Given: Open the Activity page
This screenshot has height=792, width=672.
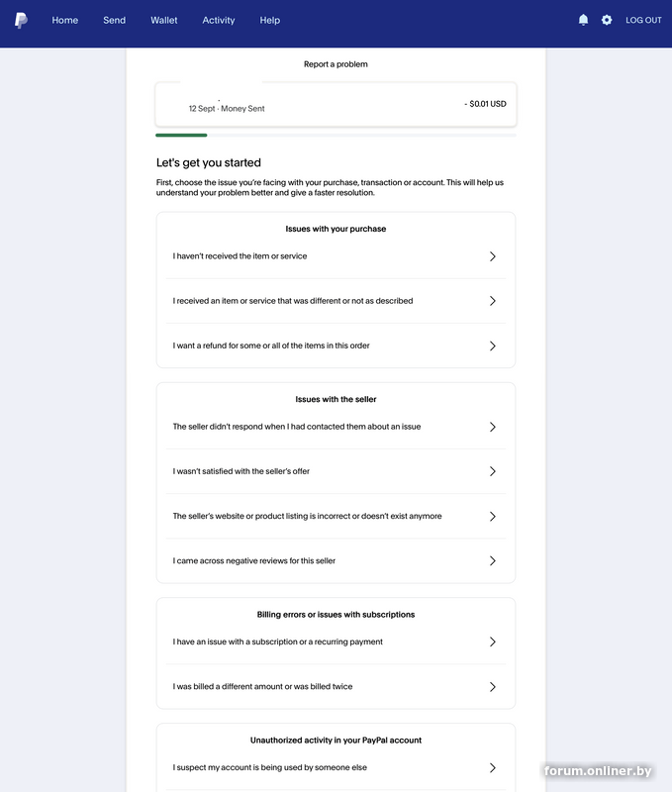Looking at the screenshot, I should click(x=219, y=20).
